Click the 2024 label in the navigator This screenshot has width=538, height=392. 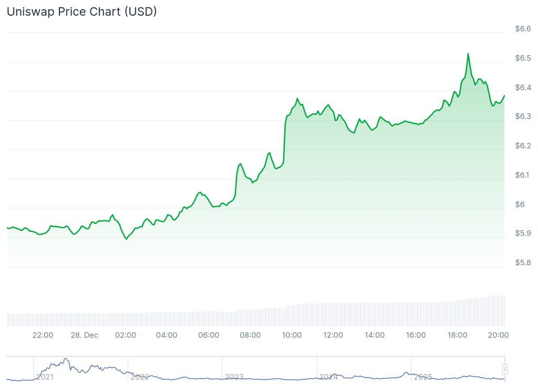tap(328, 377)
